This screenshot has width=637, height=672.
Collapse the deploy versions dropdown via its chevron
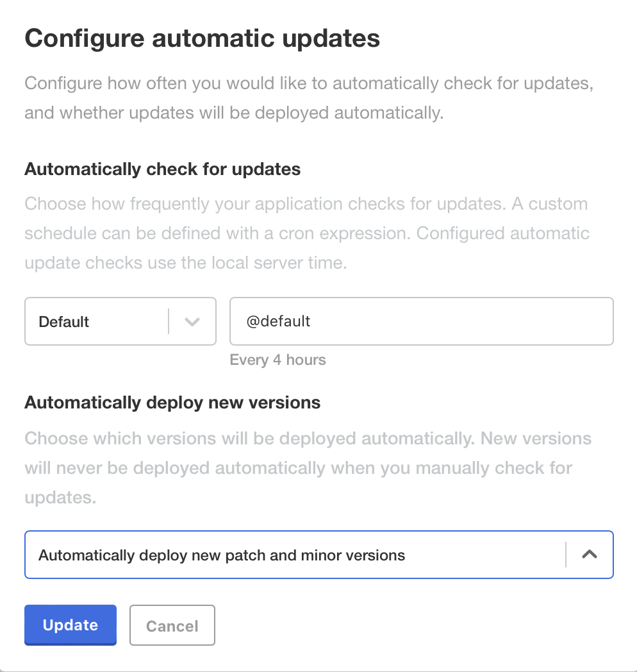[589, 554]
